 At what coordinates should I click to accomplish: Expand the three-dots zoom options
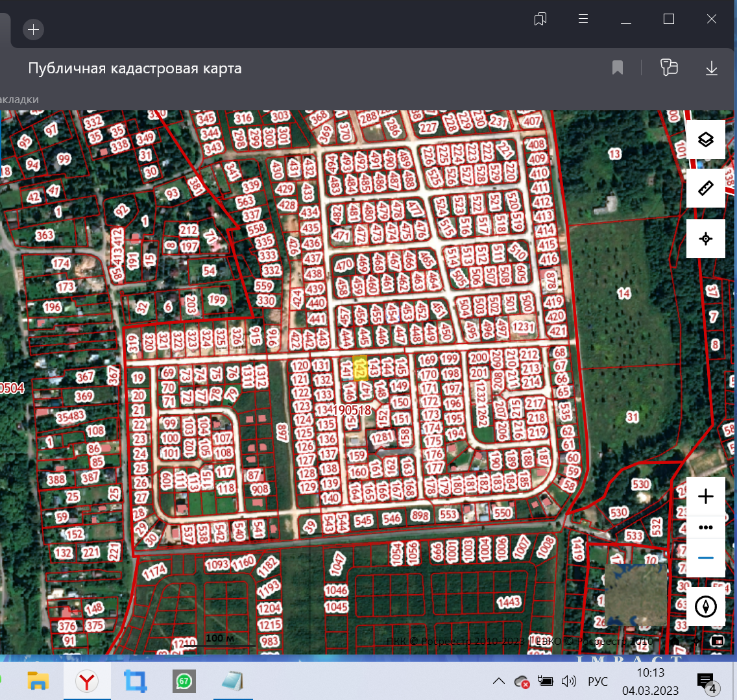pyautogui.click(x=706, y=527)
